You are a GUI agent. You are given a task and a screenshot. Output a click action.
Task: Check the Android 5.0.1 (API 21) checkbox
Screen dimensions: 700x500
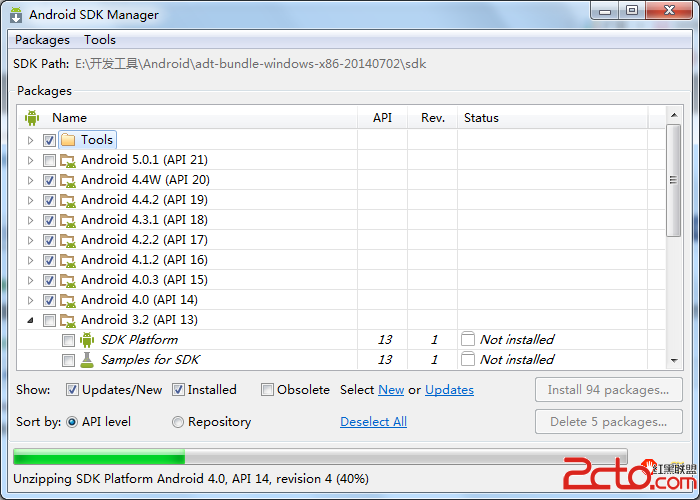click(x=49, y=160)
